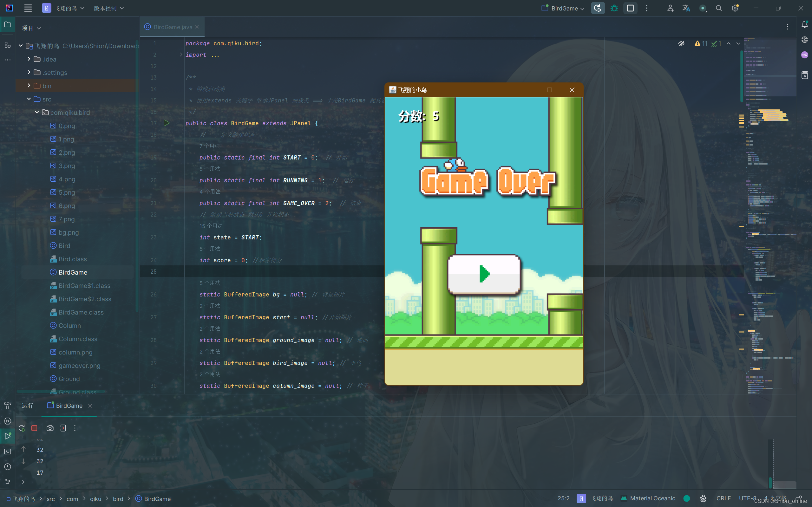
Task: Click the Run console vertical scrollbar
Action: pyautogui.click(x=770, y=483)
